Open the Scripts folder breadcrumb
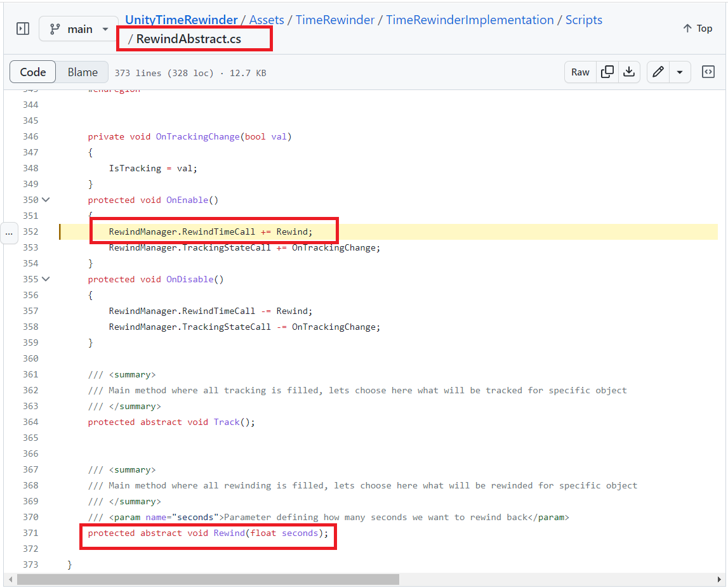The height and width of the screenshot is (588, 728). tap(584, 20)
